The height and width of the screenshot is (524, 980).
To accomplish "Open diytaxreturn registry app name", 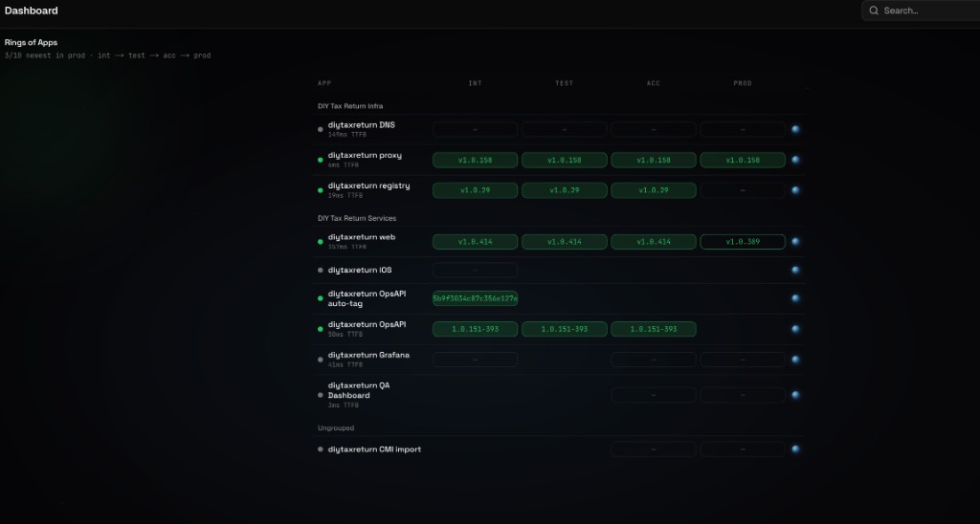I will click(368, 186).
